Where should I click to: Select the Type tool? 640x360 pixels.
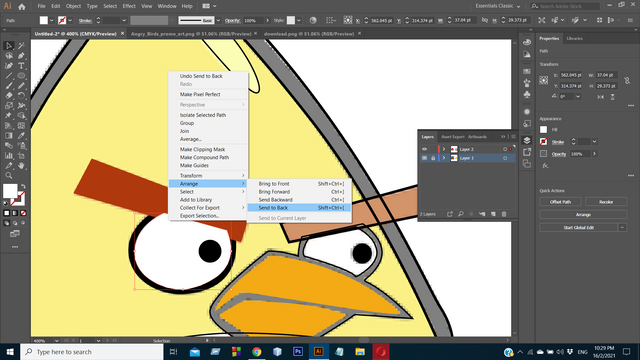point(21,66)
